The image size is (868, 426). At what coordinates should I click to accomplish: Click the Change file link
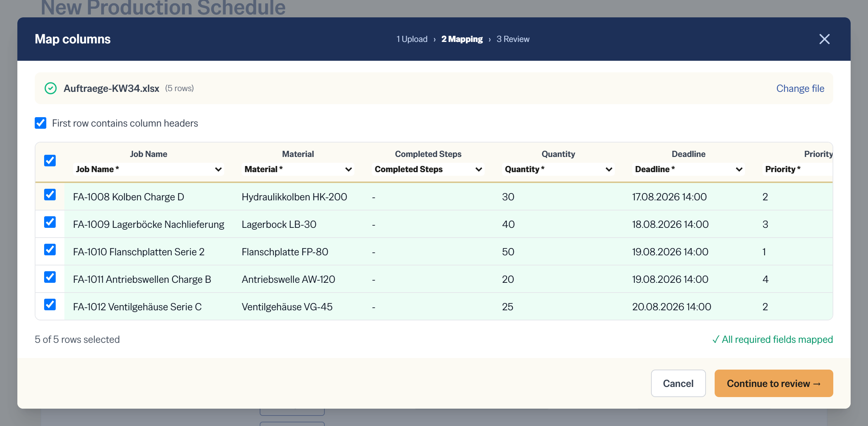800,88
